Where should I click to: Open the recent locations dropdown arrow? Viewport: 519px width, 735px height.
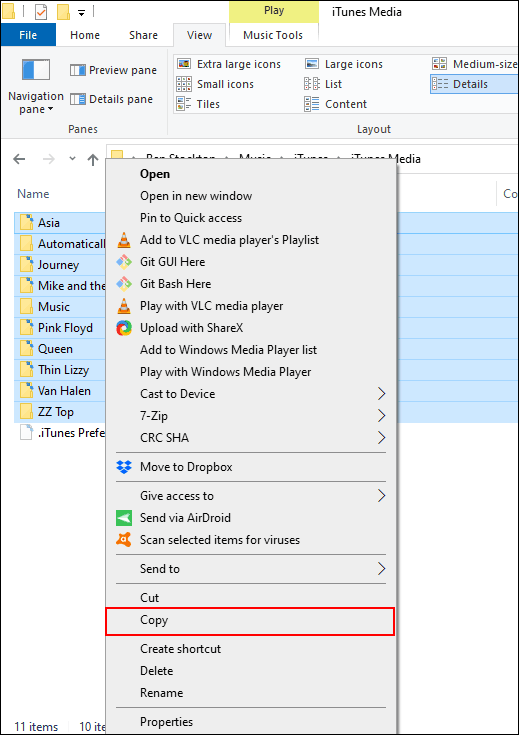pyautogui.click(x=72, y=159)
